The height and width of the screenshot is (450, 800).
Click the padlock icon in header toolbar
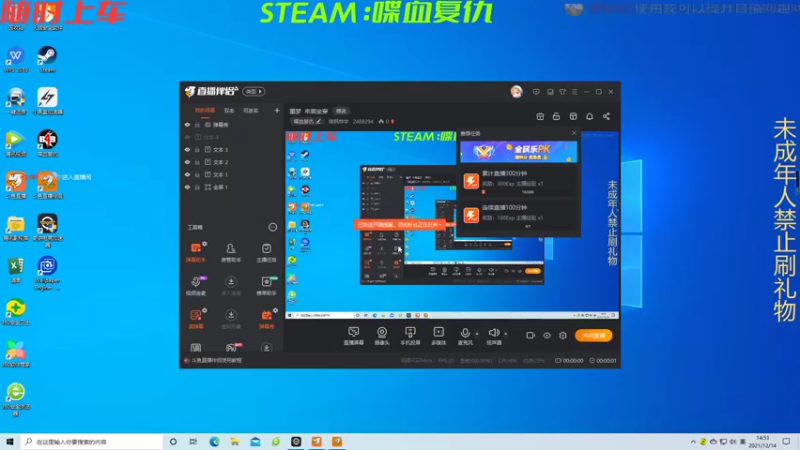556,116
